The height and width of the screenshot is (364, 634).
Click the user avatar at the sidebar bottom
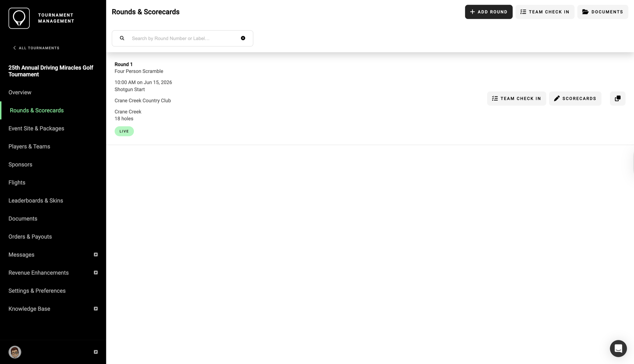(x=15, y=352)
